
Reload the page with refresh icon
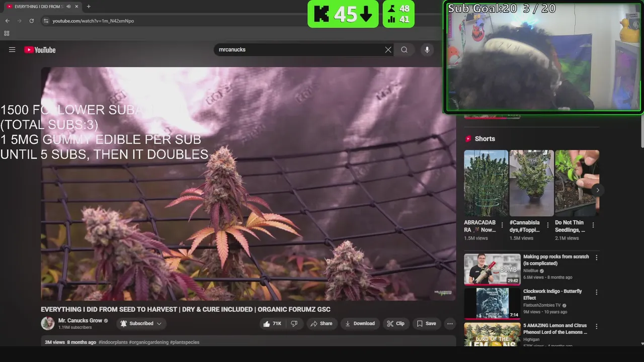click(31, 21)
